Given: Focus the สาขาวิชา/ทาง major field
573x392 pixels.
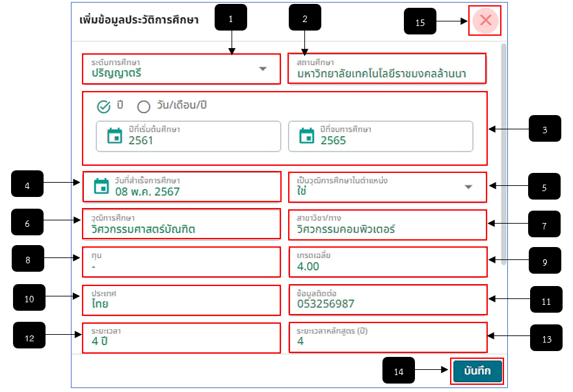Looking at the screenshot, I should click(388, 225).
